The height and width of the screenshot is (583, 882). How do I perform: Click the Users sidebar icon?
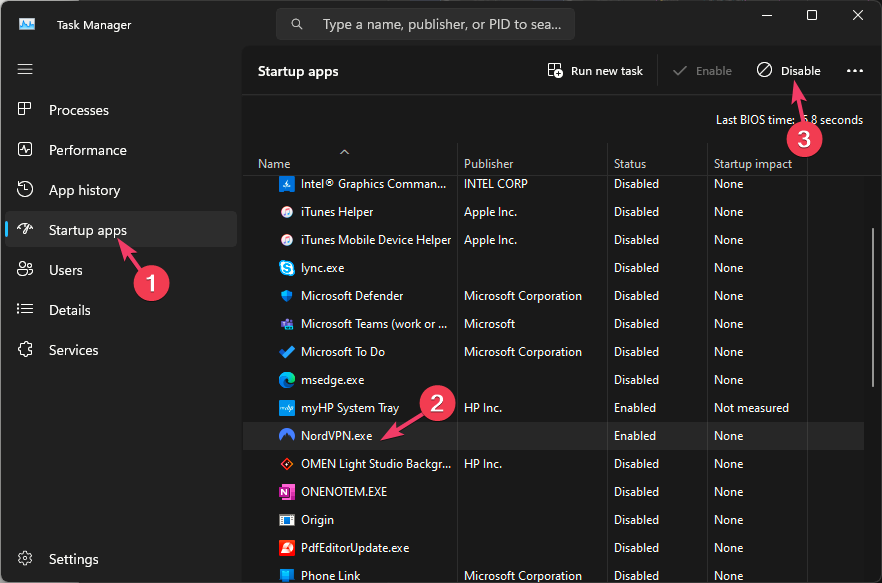click(25, 269)
